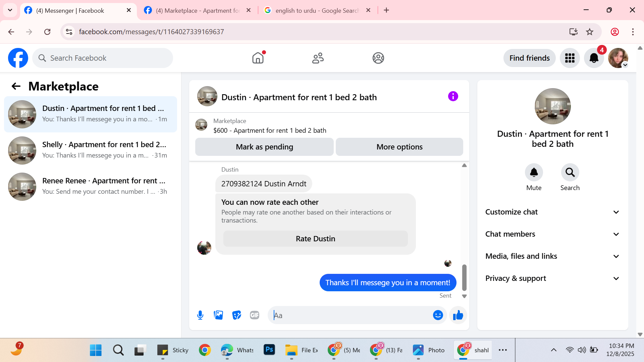Open chat header Dustin Apartment title
This screenshot has height=362, width=644.
pos(299,97)
